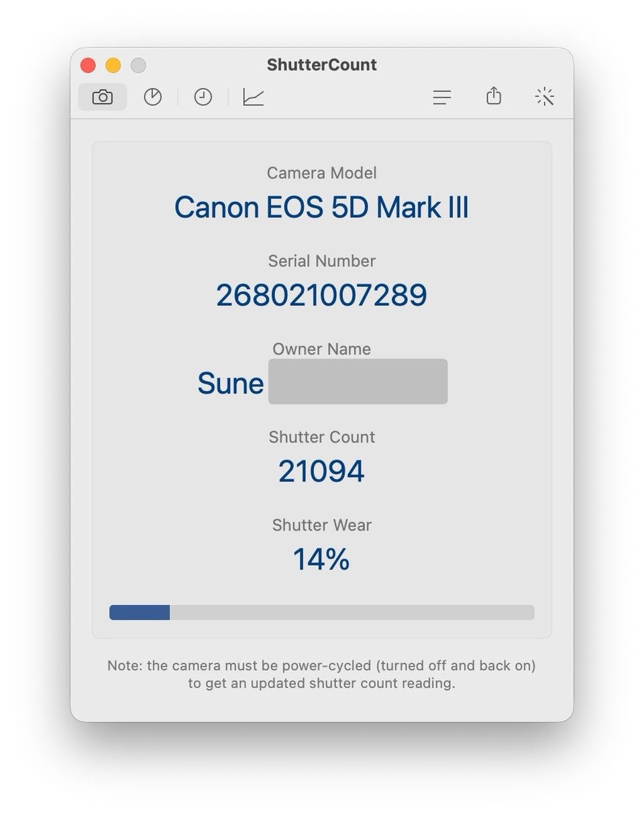Click the shutter count value 21094

(x=321, y=471)
